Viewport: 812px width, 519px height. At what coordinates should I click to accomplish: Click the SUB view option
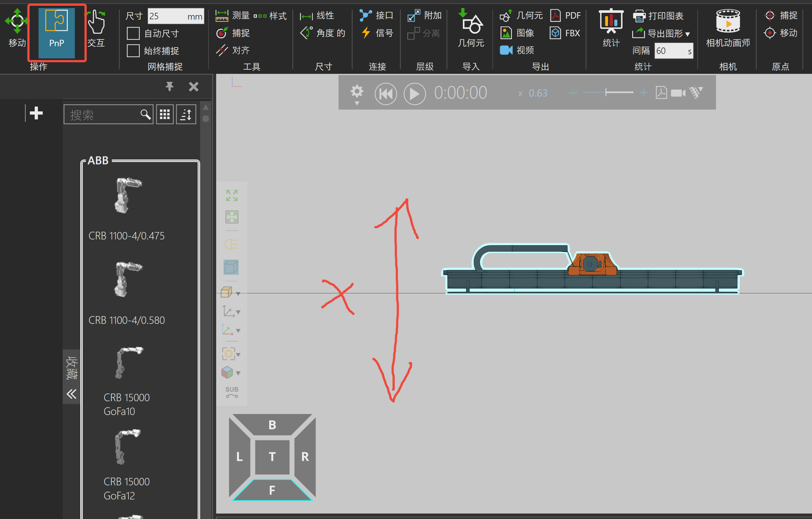(232, 392)
